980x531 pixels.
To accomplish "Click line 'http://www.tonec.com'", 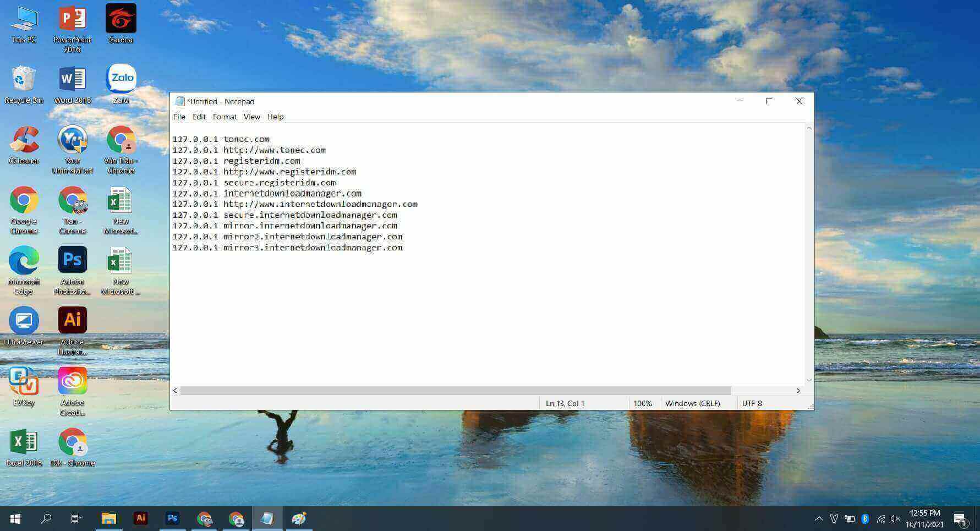I will (x=275, y=150).
